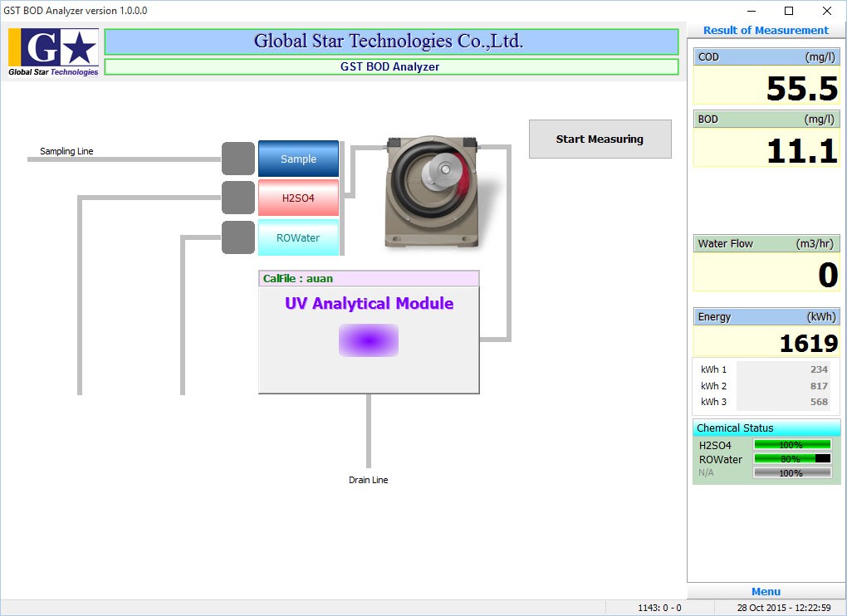Click the purple UV lamp indicator

[369, 340]
